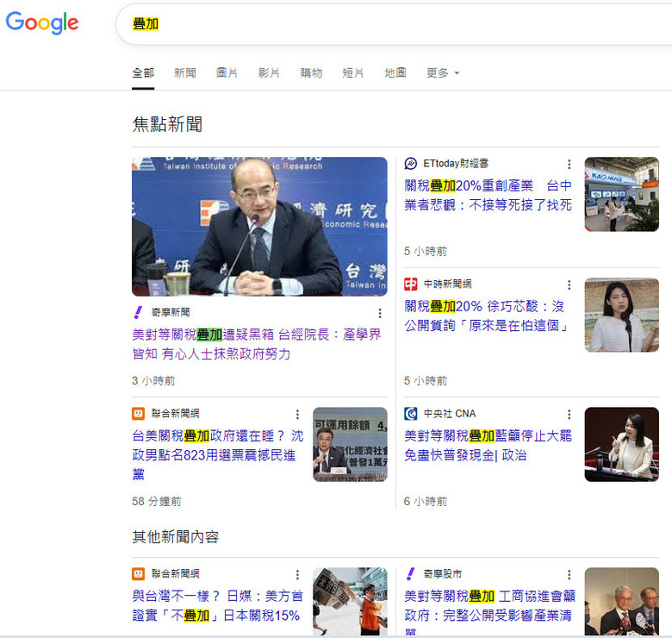Open more options for the 中時新聞網 article

pos(569,285)
